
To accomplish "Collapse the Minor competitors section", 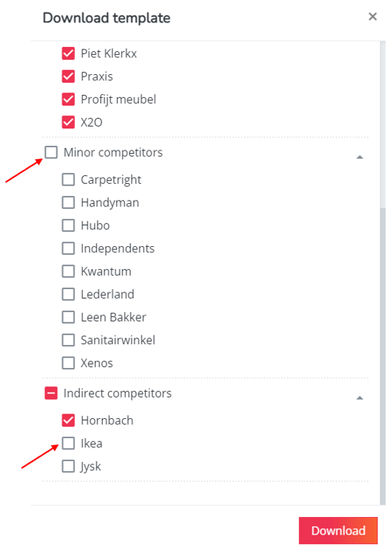I will click(359, 157).
